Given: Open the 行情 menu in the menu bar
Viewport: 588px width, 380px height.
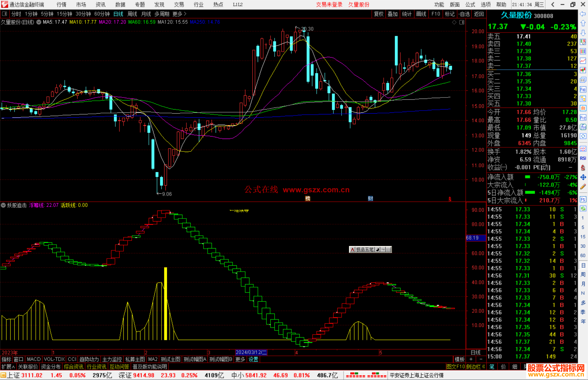Looking at the screenshot, I should point(61,5).
